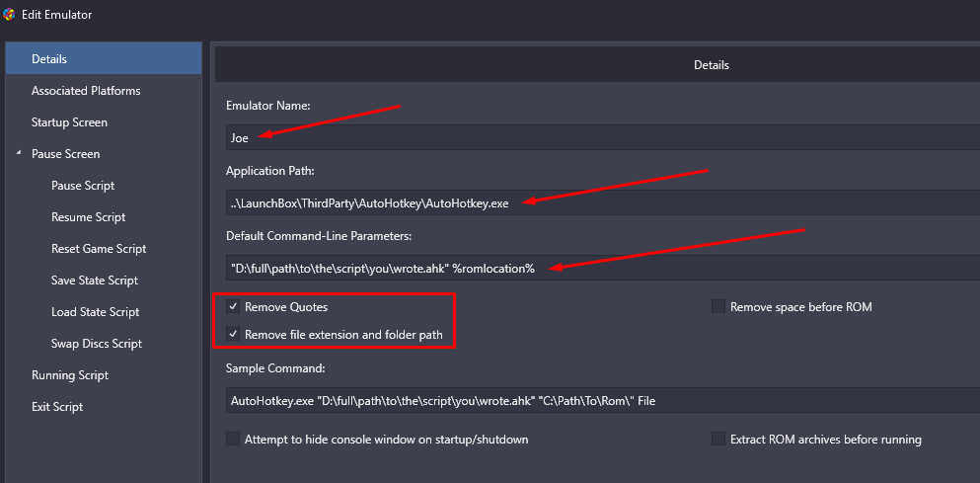The width and height of the screenshot is (980, 483).
Task: Uncheck the Remove Quotes checkbox
Action: (x=233, y=306)
